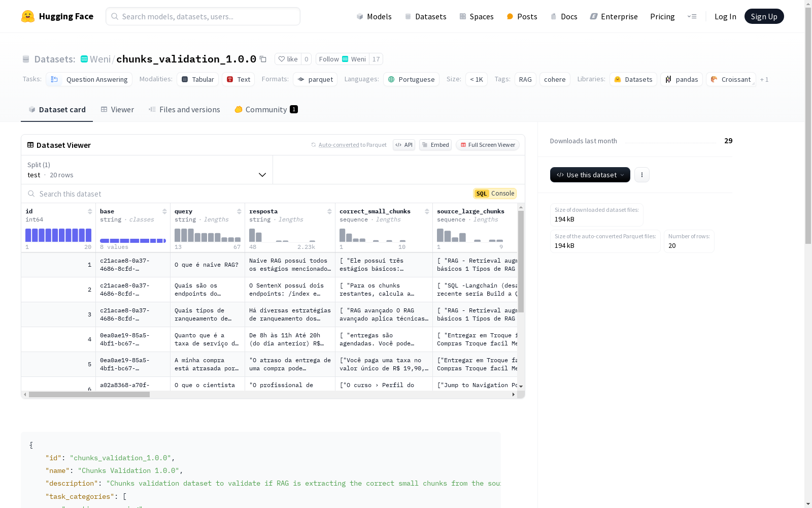Viewport: 812px width, 508px height.
Task: Click the size < 1K tag
Action: click(x=476, y=79)
